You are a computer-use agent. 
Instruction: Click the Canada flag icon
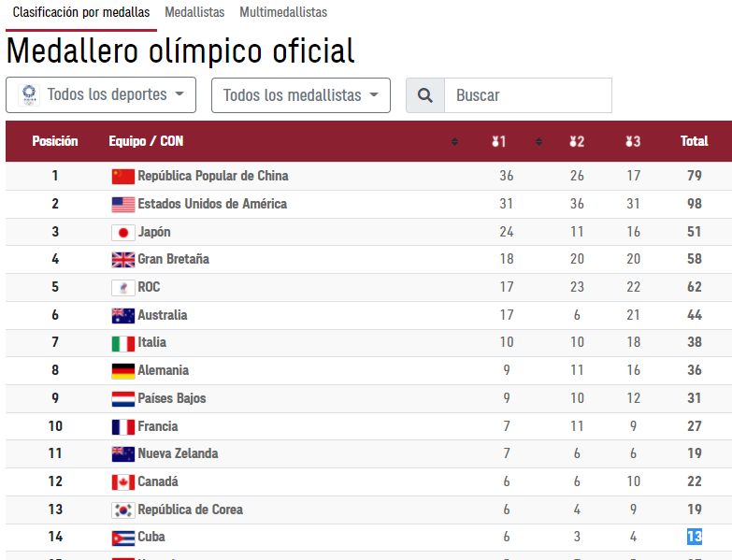(123, 482)
